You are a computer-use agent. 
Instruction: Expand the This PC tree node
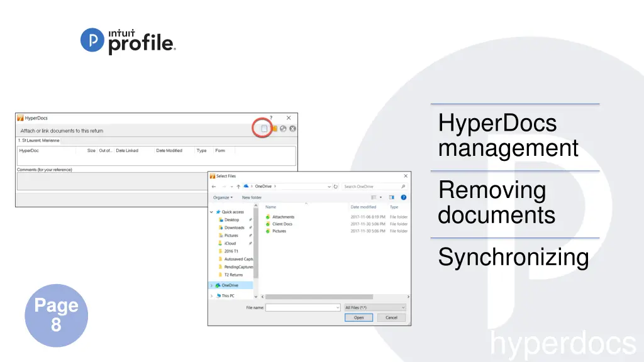pos(212,295)
